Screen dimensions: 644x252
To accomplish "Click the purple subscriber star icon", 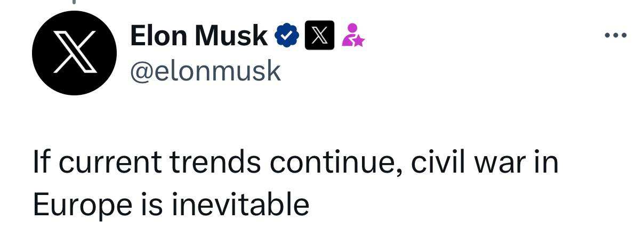I will [x=352, y=35].
